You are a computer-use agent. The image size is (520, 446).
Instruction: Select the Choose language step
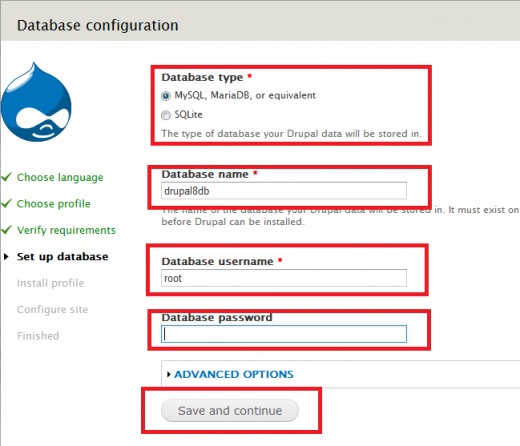tap(60, 177)
